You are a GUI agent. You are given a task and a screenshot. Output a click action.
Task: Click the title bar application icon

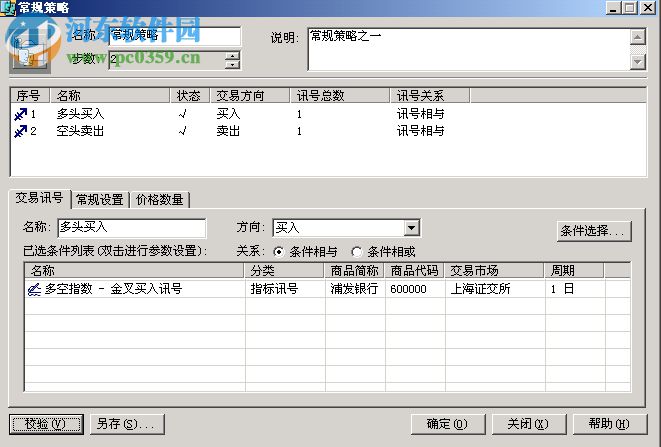pos(8,8)
